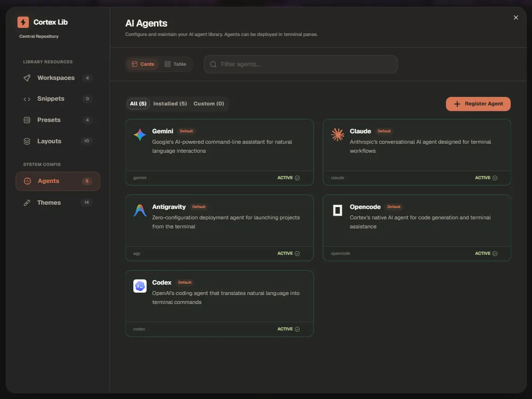Screen dimensions: 532x399
Task: Click the Cortex Lib lightning bolt logo
Action: coord(23,22)
